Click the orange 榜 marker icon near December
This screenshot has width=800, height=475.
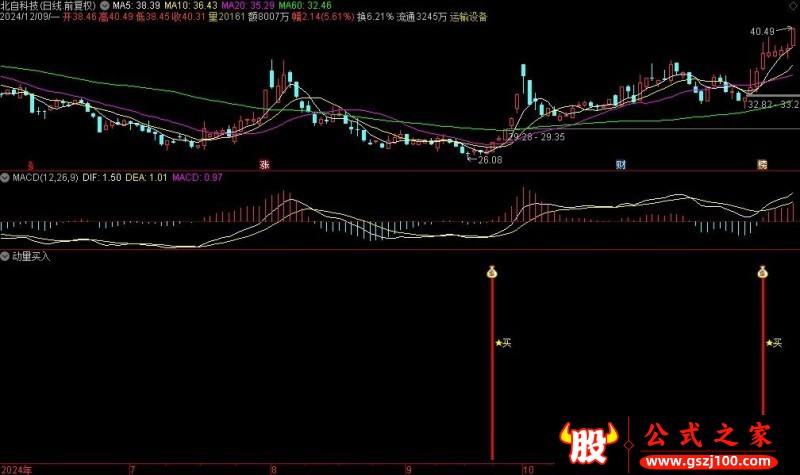tap(762, 165)
